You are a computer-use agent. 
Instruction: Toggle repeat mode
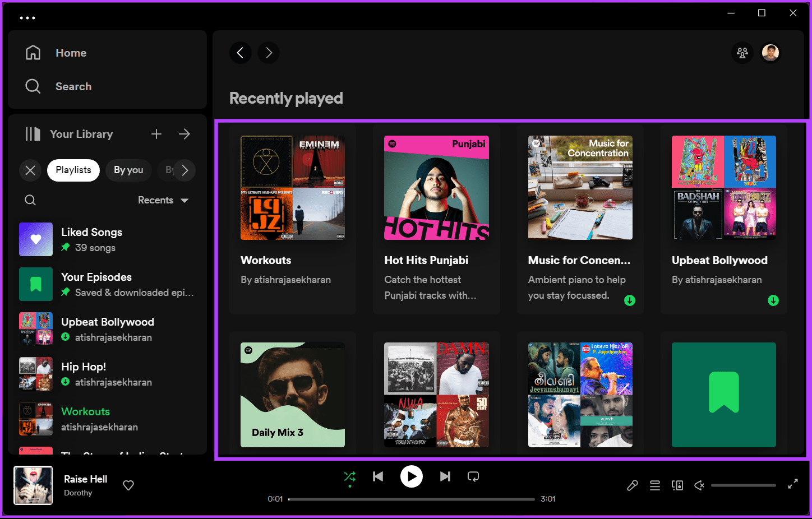473,476
